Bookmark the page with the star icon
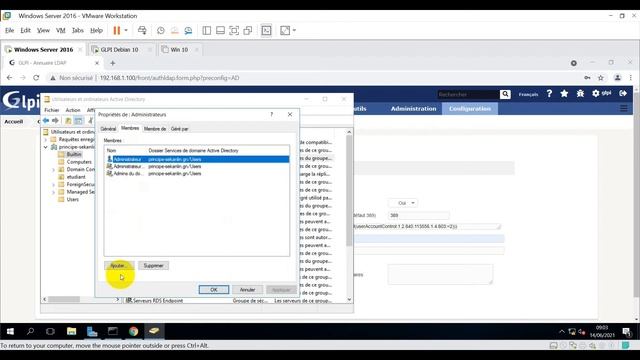This screenshot has width=640, height=360. coord(601,78)
